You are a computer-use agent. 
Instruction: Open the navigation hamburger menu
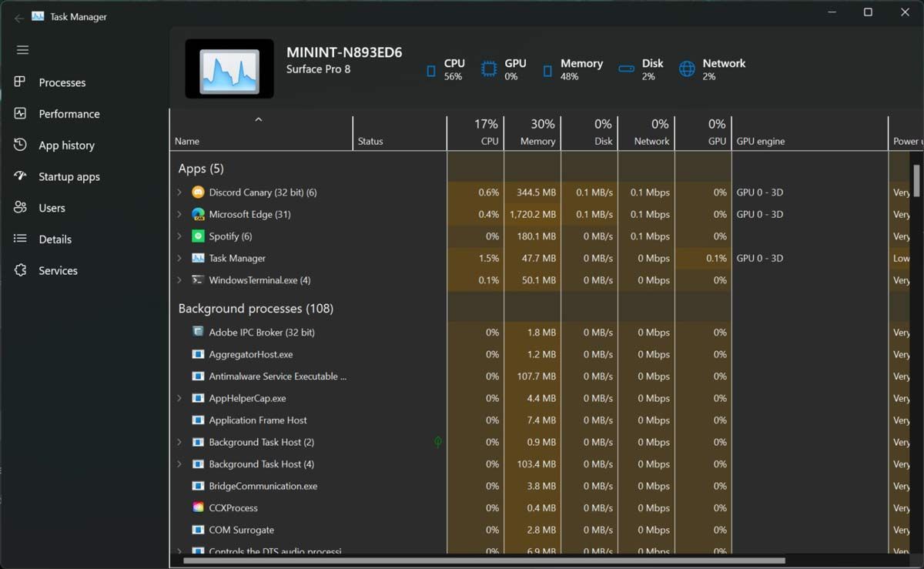pos(22,49)
